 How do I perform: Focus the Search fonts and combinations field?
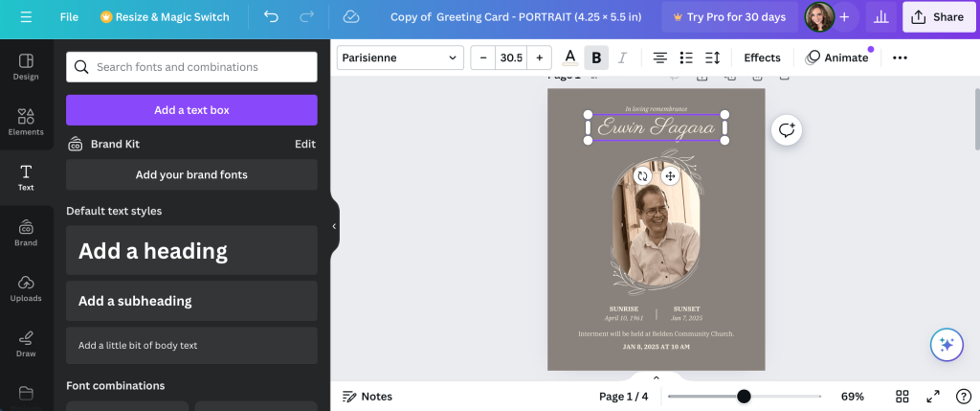(191, 67)
